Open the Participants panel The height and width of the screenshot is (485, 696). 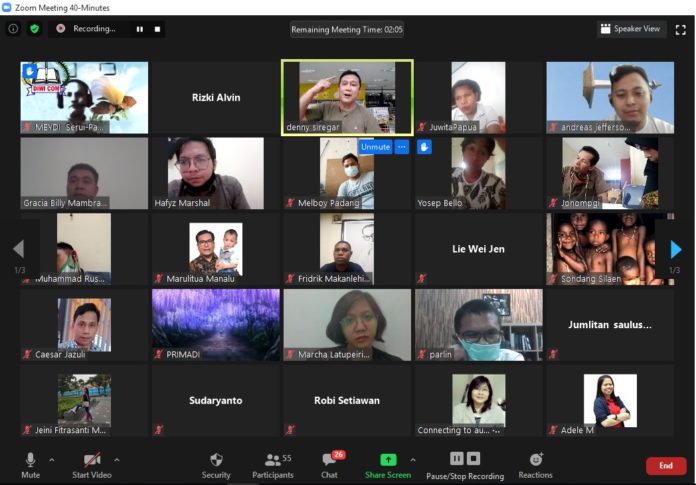point(273,465)
